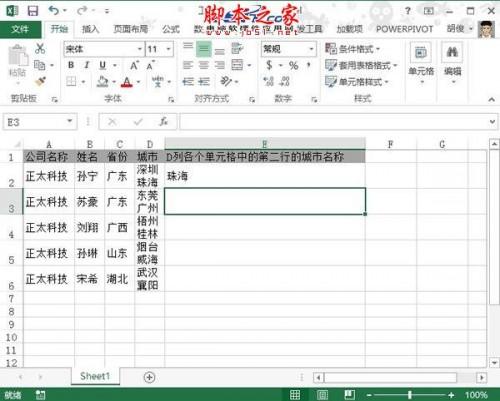Screen dimensions: 500x401
Task: Click the Decrease Decimal icon
Action: [x=285, y=81]
